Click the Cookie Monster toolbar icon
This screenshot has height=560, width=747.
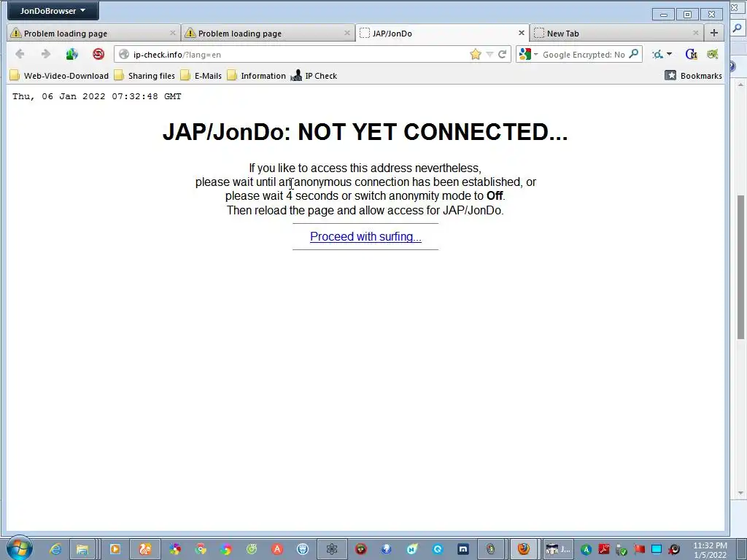click(x=691, y=54)
